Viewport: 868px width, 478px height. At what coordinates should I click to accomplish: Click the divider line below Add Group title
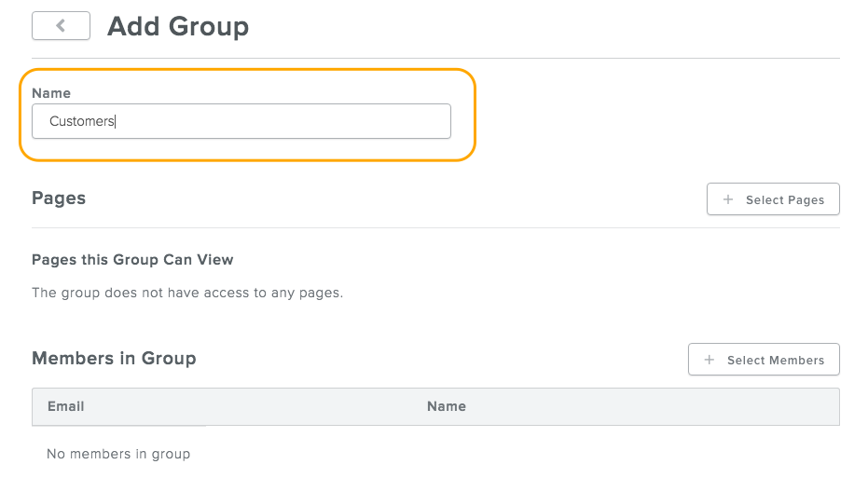[435, 59]
